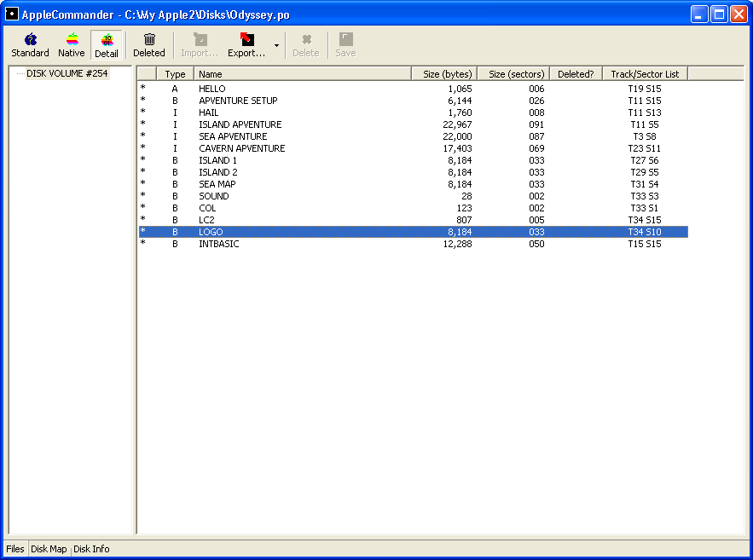Toggle the Detail view button

tap(107, 45)
